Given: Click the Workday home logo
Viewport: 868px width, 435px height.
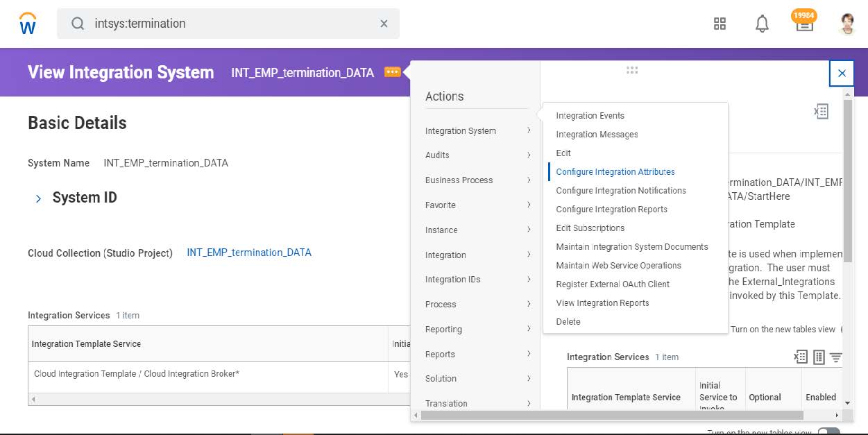Looking at the screenshot, I should tap(28, 24).
